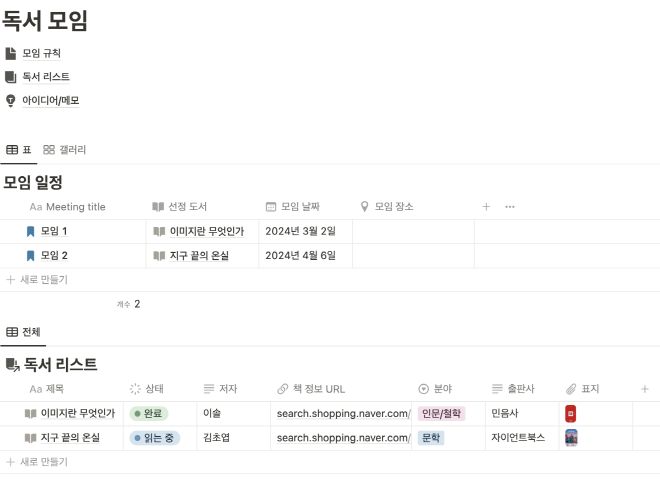Screen dimensions: 660x481
Task: Click the publisher cell 민음사
Action: (x=505, y=414)
